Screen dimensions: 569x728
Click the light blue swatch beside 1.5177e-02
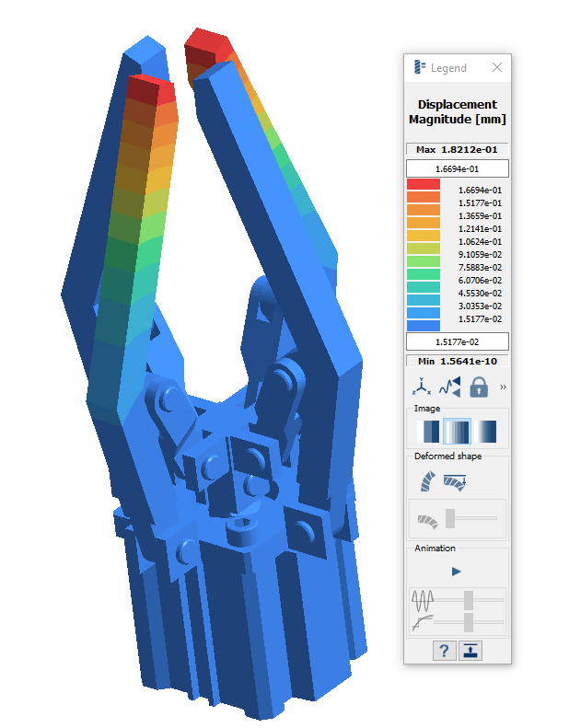coord(424,313)
